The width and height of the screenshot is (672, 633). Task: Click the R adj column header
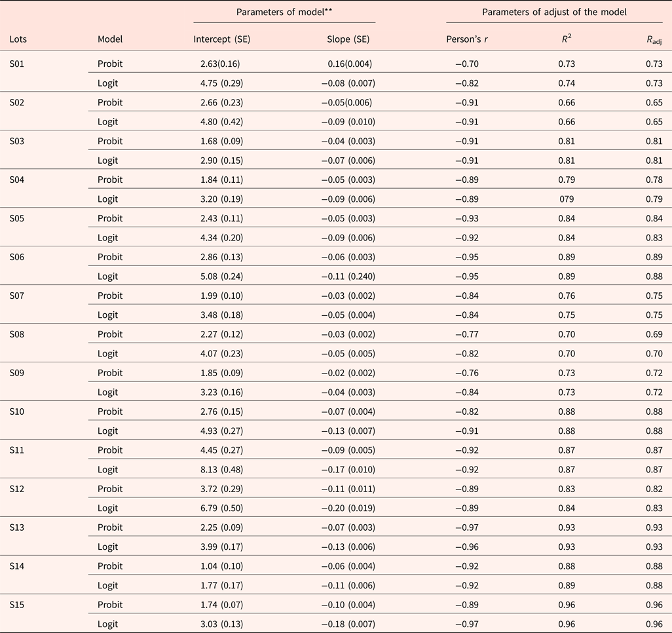tap(654, 40)
